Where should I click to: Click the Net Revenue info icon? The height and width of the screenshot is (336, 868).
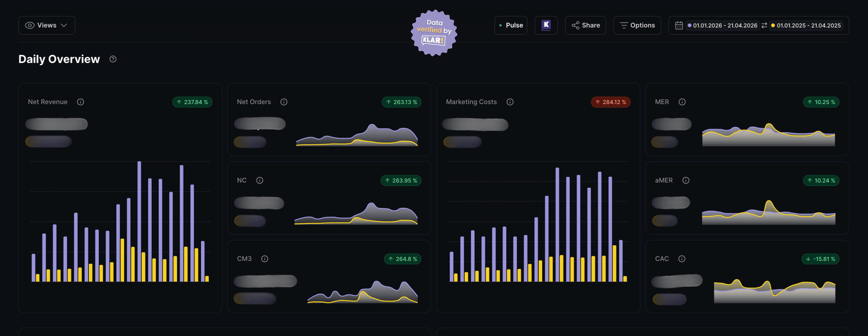80,102
